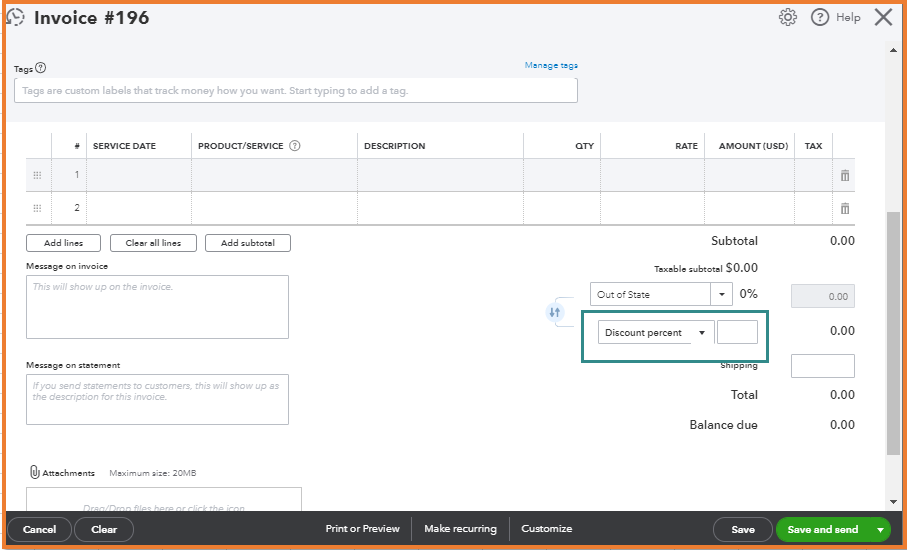Click the invoice history clock icon

tap(16, 18)
